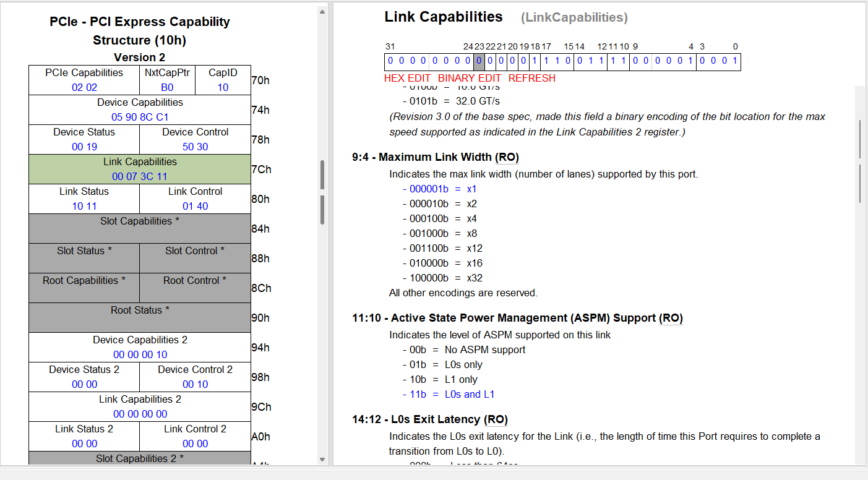Click the greyed Root Capabilities * cell
The image size is (868, 480).
click(x=84, y=288)
